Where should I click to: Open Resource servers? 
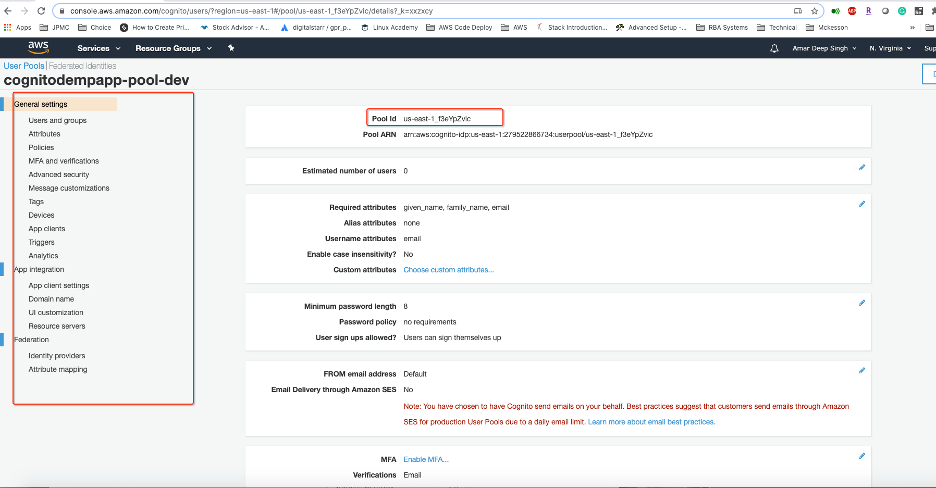(57, 326)
